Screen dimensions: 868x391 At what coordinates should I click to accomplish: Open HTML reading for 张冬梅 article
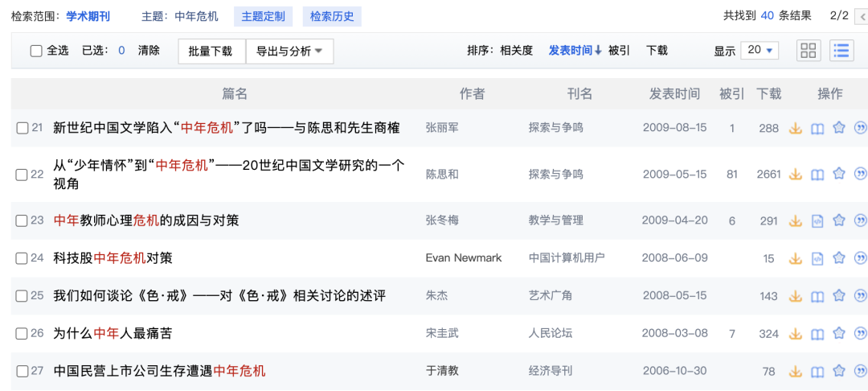point(817,221)
